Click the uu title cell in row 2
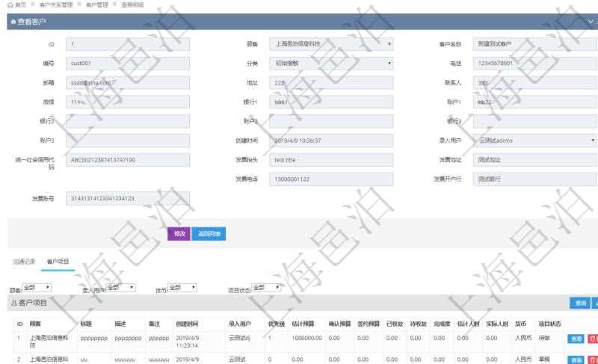 (x=84, y=360)
